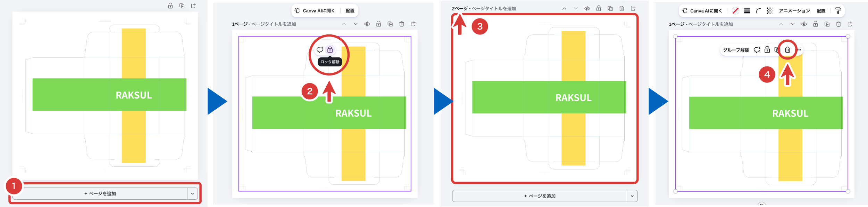Select RAKSUL text in the step 1 canvas
The height and width of the screenshot is (207, 868).
pyautogui.click(x=134, y=95)
